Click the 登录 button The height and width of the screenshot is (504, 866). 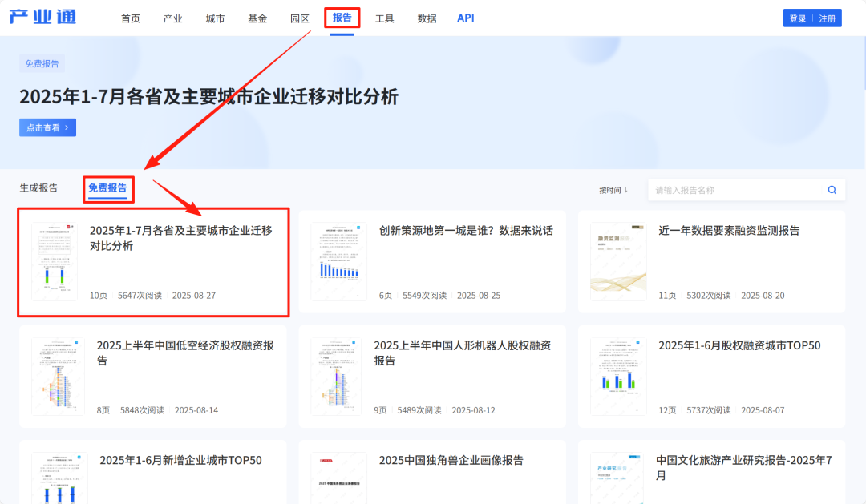(x=798, y=18)
